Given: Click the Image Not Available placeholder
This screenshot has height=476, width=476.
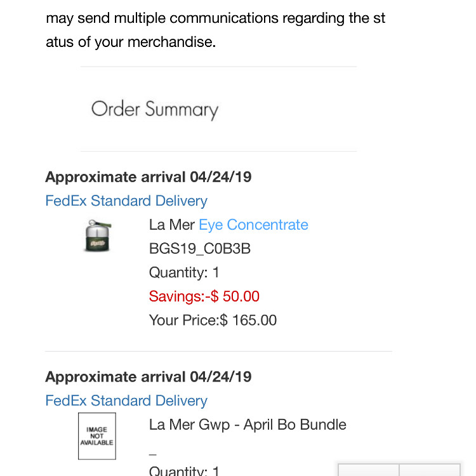Looking at the screenshot, I should (x=97, y=436).
